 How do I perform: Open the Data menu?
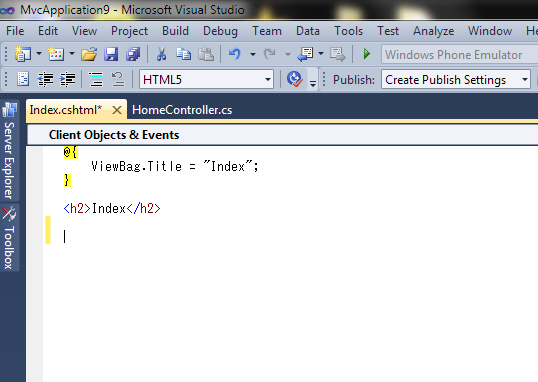308,31
